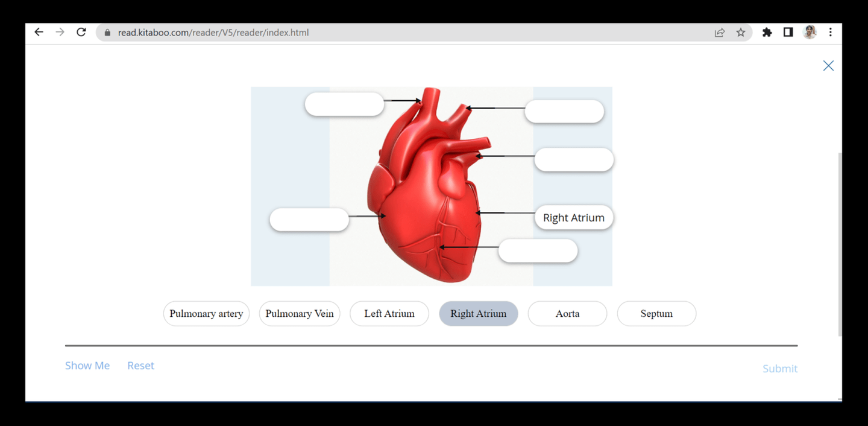This screenshot has width=868, height=426.
Task: Click Show Me link
Action: coord(87,366)
